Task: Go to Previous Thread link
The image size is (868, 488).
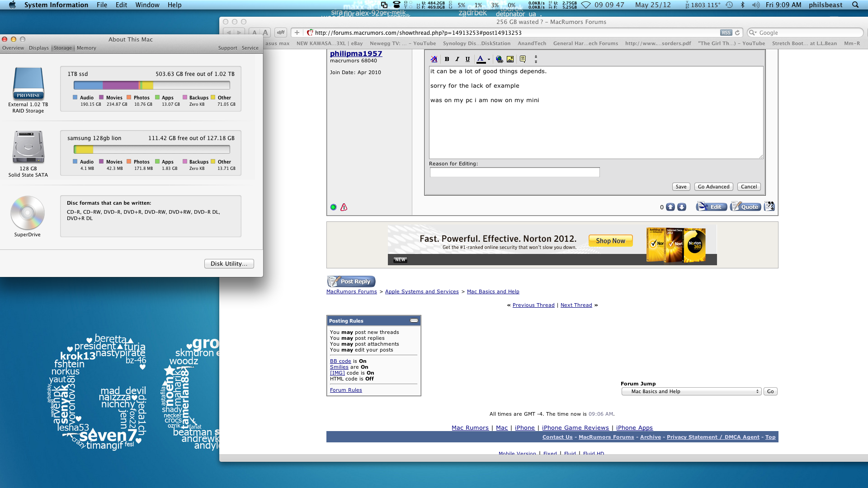Action: point(533,305)
